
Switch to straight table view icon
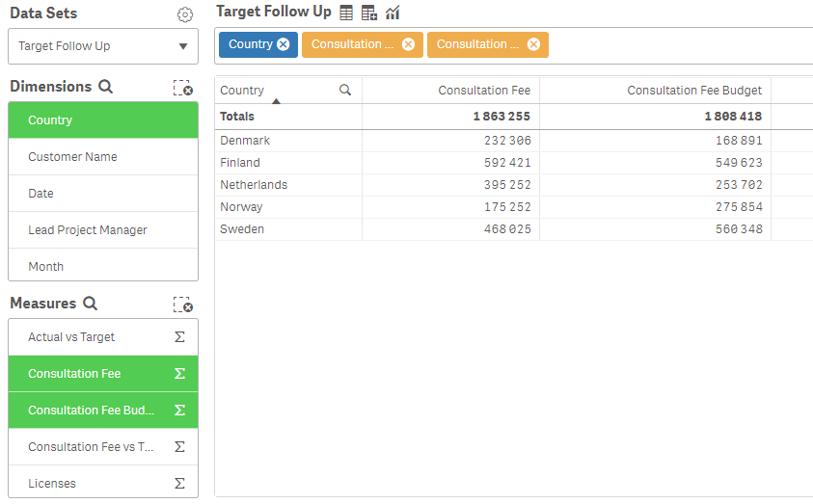[x=346, y=13]
